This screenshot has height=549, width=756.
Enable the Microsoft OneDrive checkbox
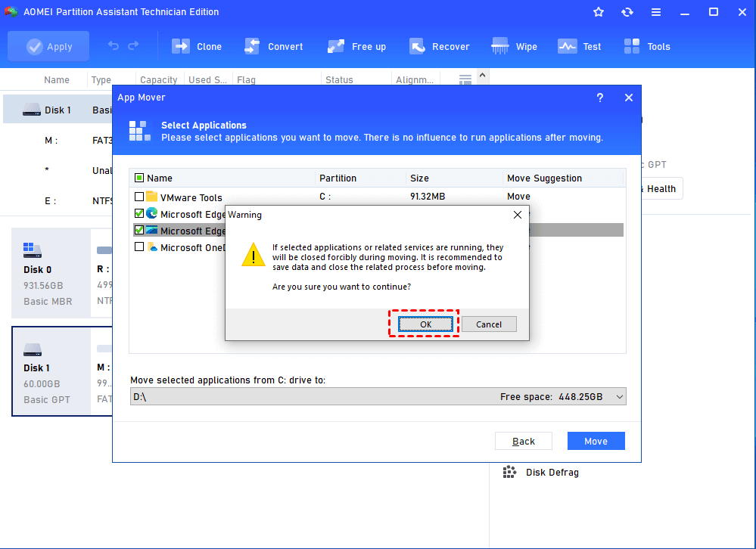139,247
